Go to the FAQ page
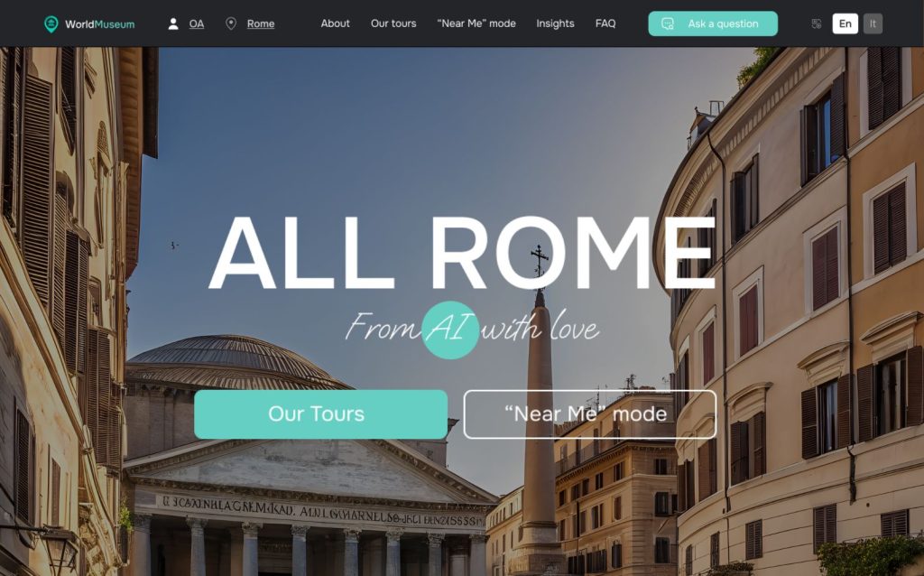 (605, 23)
